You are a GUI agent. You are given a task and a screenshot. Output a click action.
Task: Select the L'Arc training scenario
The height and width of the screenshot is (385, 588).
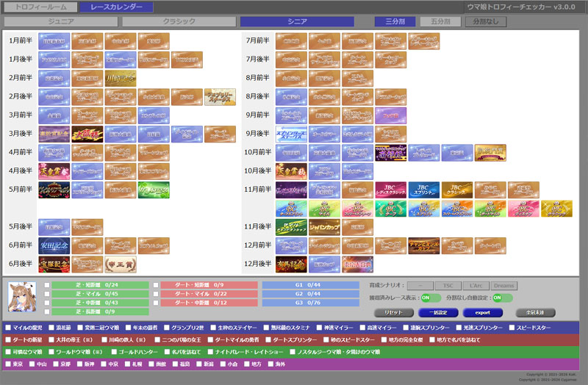(x=473, y=285)
